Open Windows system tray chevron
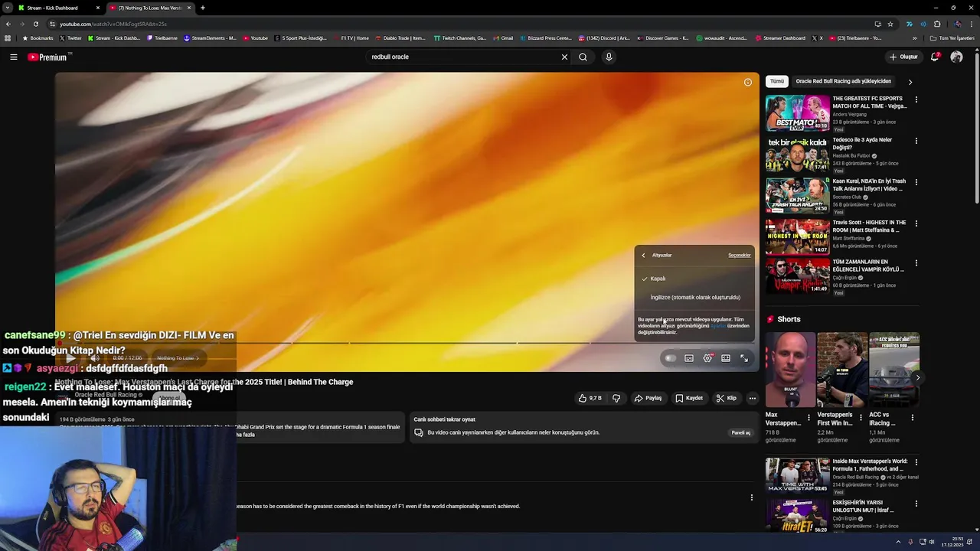Screen dimensions: 980x551 tap(898, 542)
